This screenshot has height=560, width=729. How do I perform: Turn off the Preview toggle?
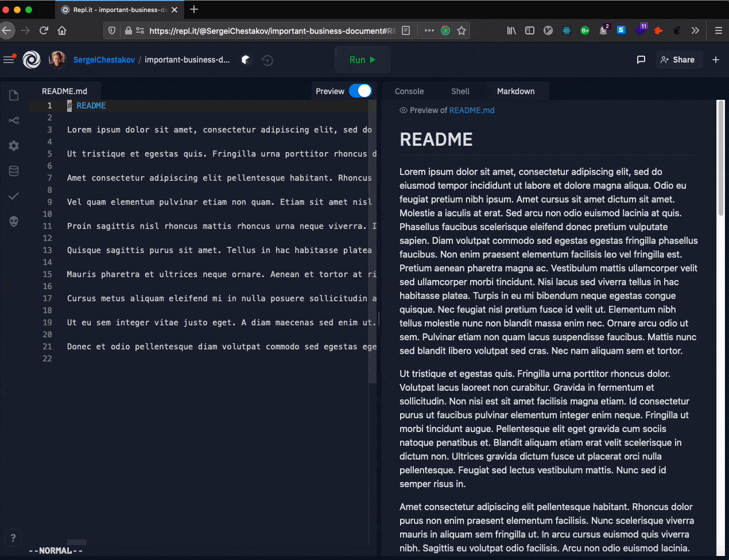(360, 91)
